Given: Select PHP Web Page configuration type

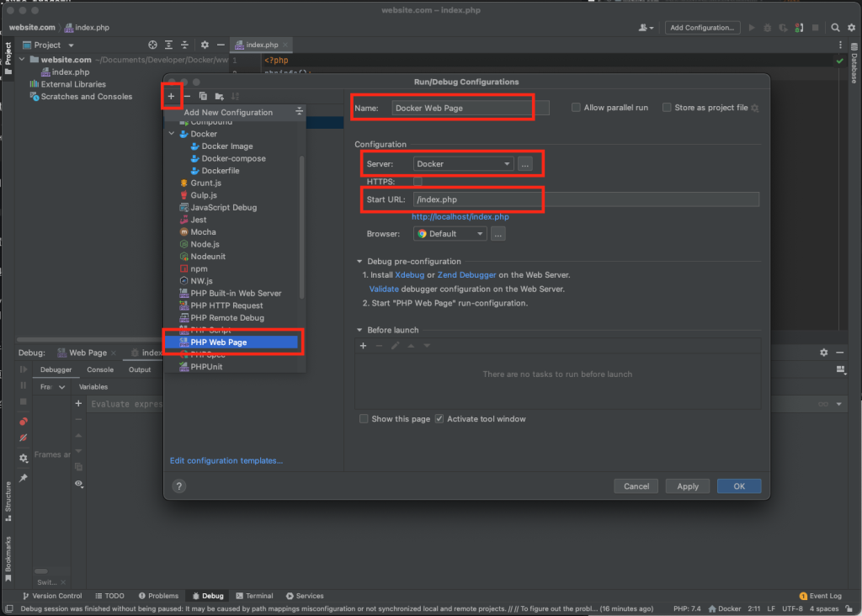Looking at the screenshot, I should [x=232, y=343].
